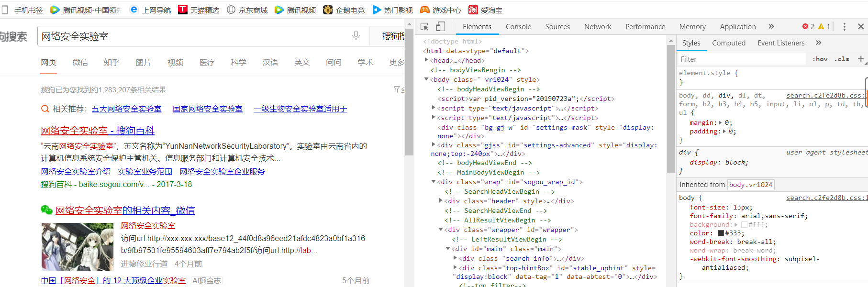Expand the search-info div node
868x287 pixels.
[x=455, y=258]
